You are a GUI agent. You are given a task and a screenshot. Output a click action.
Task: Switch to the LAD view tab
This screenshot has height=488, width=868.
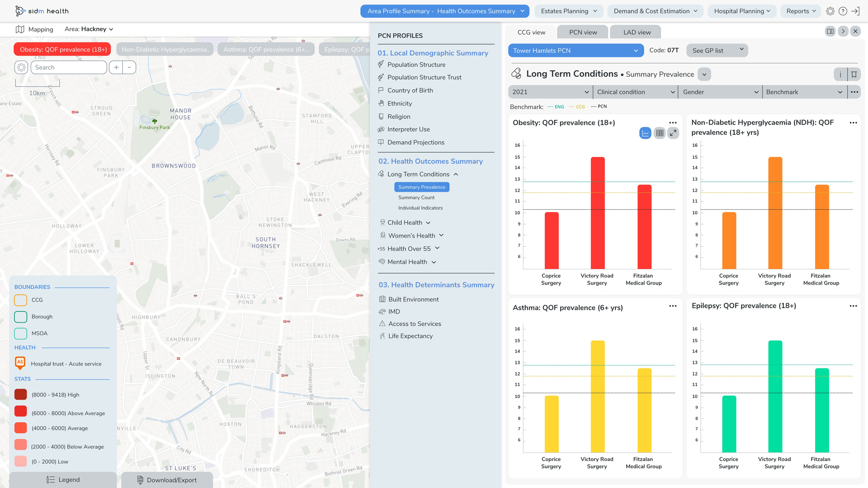point(637,32)
